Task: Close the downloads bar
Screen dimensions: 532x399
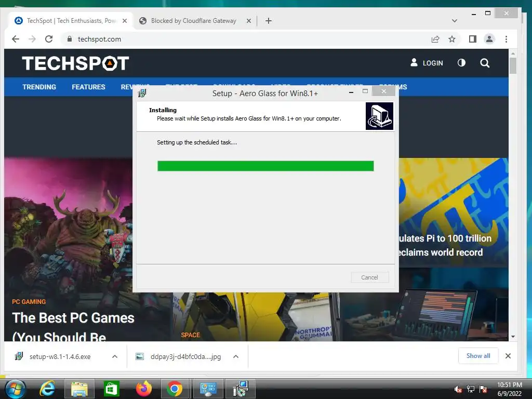Action: click(508, 356)
